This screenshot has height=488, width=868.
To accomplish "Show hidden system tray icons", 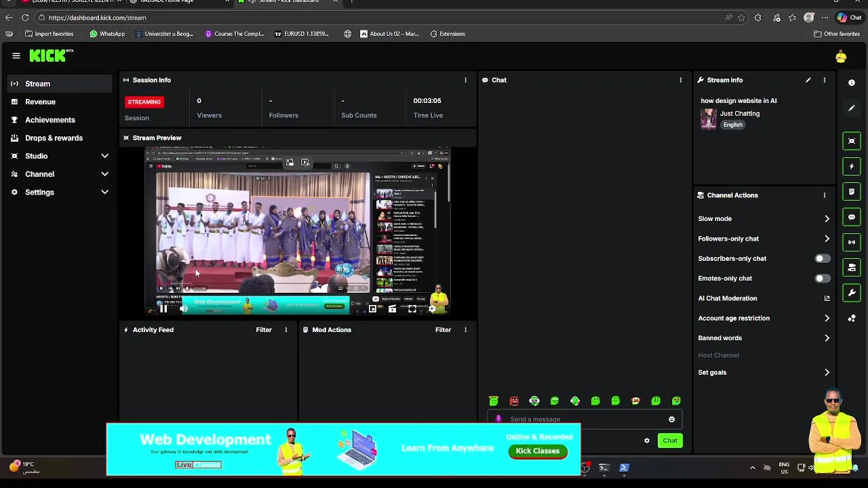I will coord(752,468).
